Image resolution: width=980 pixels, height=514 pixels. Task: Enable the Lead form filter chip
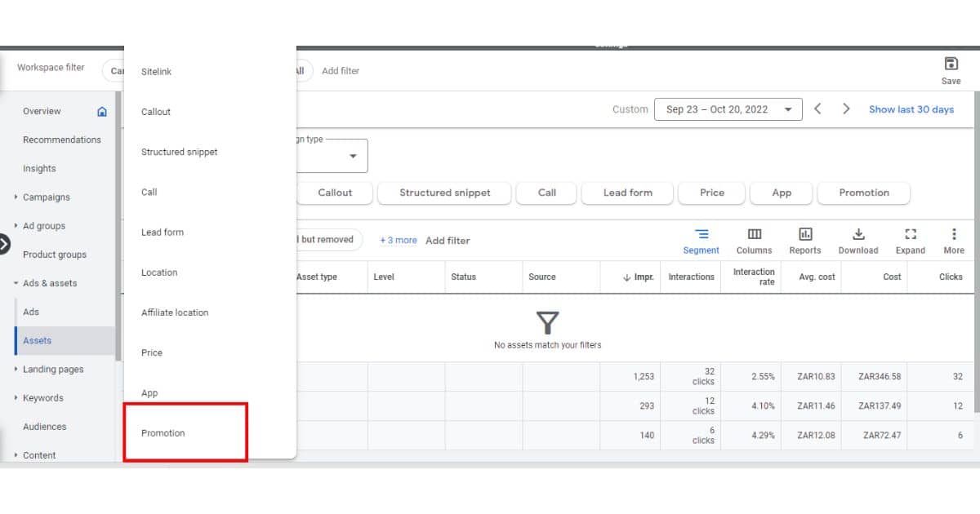tap(626, 193)
